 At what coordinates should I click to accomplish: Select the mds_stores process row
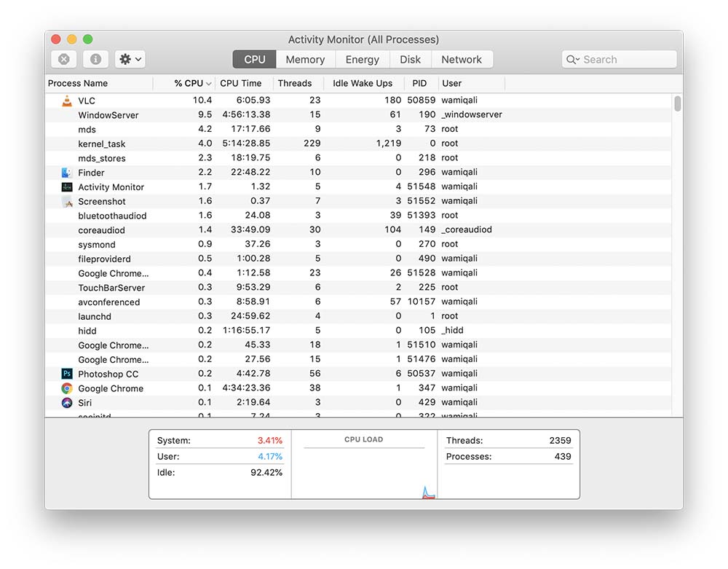(358, 158)
